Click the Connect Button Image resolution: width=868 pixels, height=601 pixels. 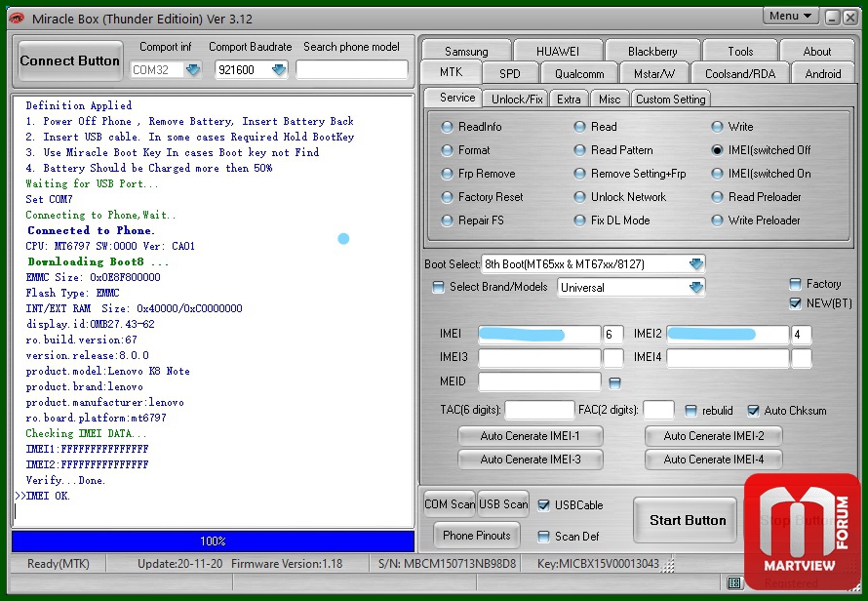coord(70,60)
